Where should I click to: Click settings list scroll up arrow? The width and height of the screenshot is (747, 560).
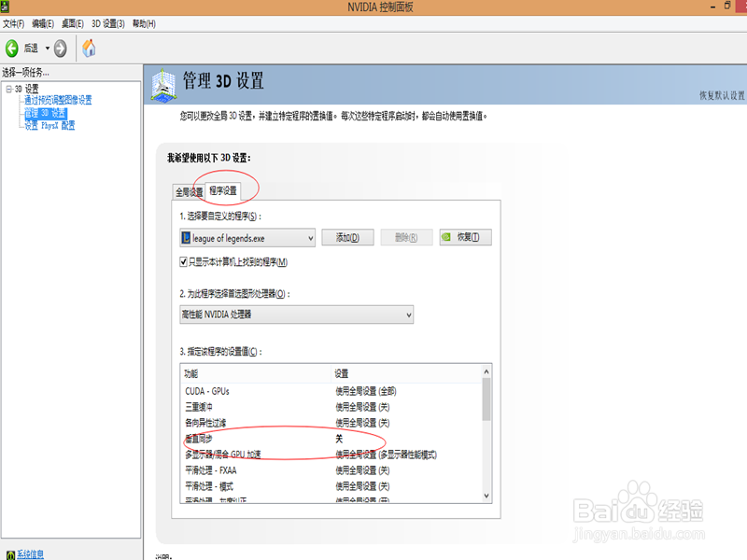pos(486,371)
